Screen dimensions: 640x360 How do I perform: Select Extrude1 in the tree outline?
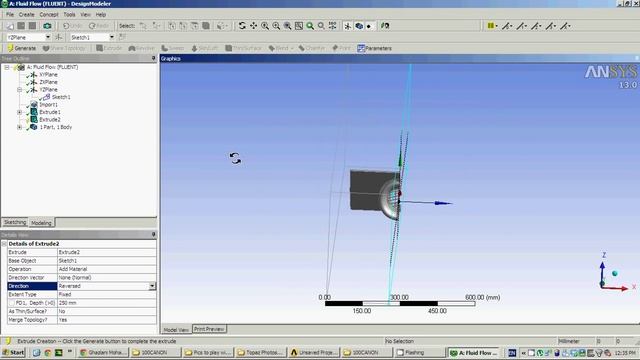pyautogui.click(x=50, y=112)
